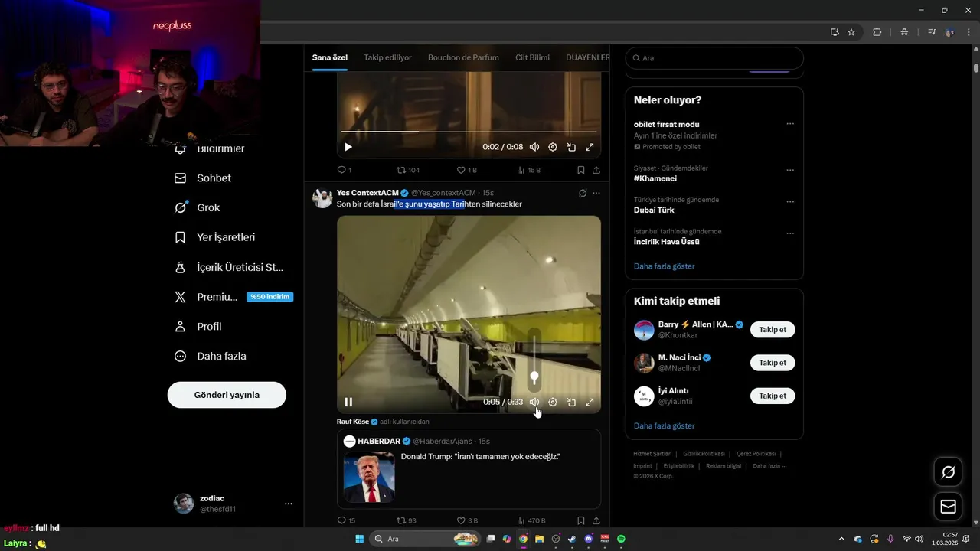Bookmark page with Chrome star icon
This screenshot has height=551, width=980.
tap(851, 32)
